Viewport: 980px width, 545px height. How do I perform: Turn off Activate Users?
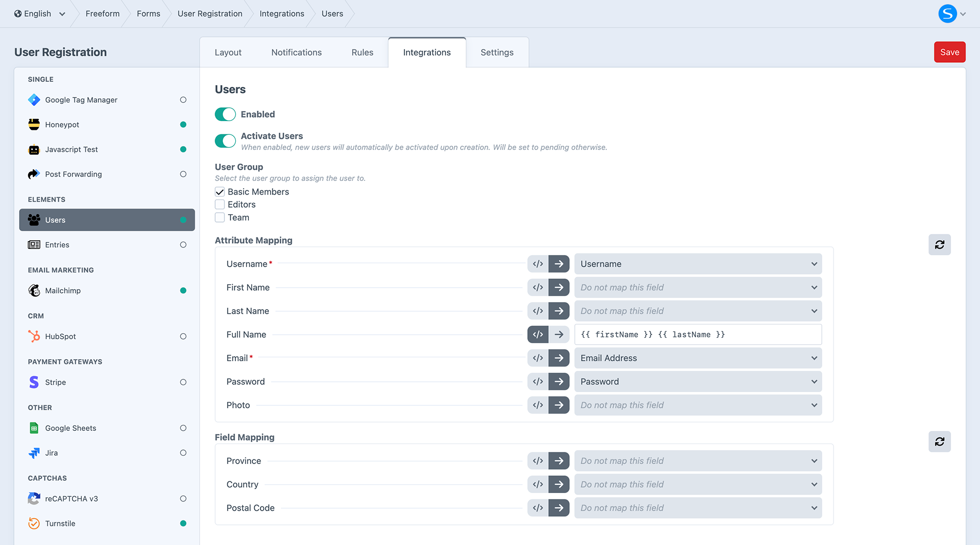(225, 141)
